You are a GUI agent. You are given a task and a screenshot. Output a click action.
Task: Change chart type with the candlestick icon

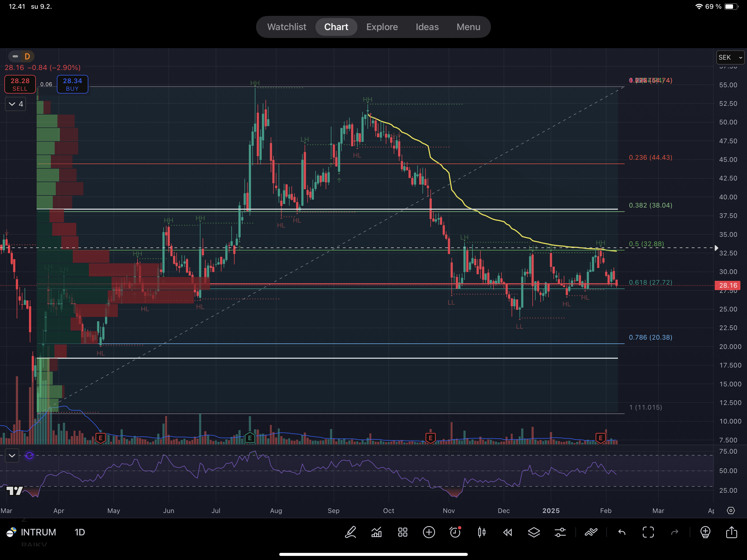point(482,532)
